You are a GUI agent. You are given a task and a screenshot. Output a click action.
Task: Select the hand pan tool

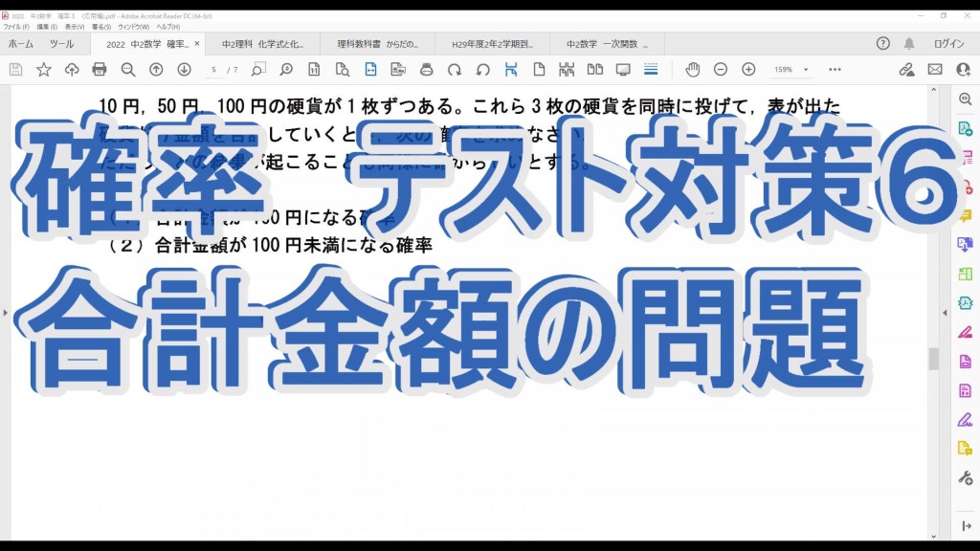692,70
